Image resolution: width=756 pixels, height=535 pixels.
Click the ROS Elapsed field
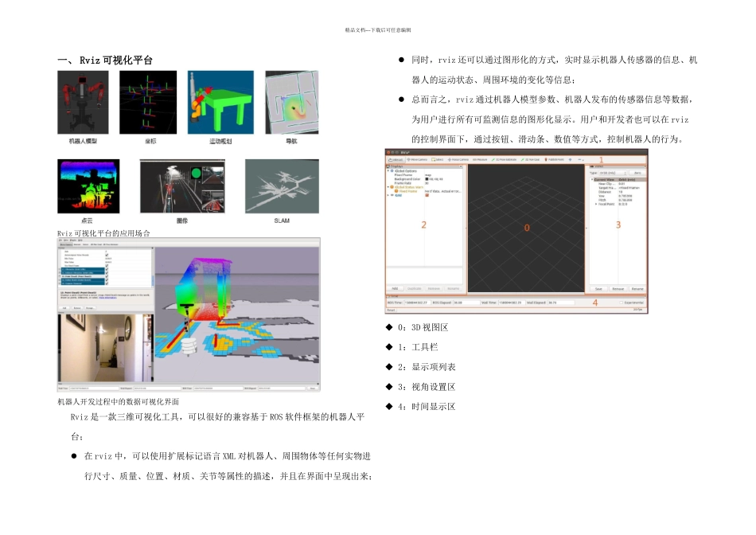click(466, 303)
